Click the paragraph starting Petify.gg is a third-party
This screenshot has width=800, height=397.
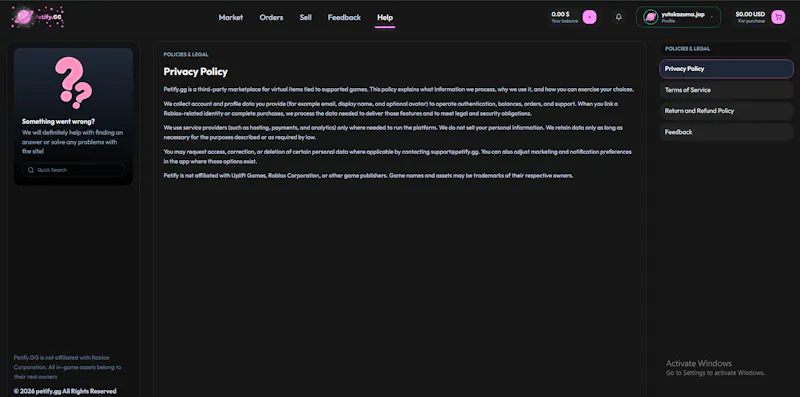pyautogui.click(x=398, y=89)
